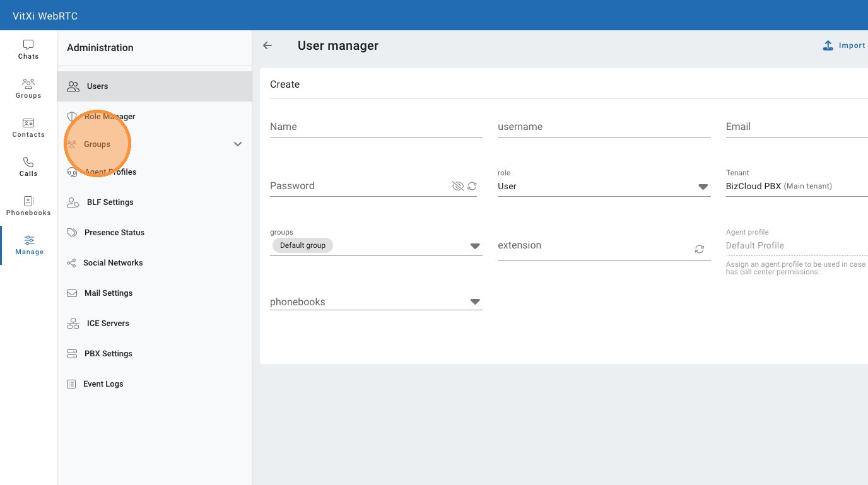868x485 pixels.
Task: Open the Calls phone icon
Action: pos(28,163)
